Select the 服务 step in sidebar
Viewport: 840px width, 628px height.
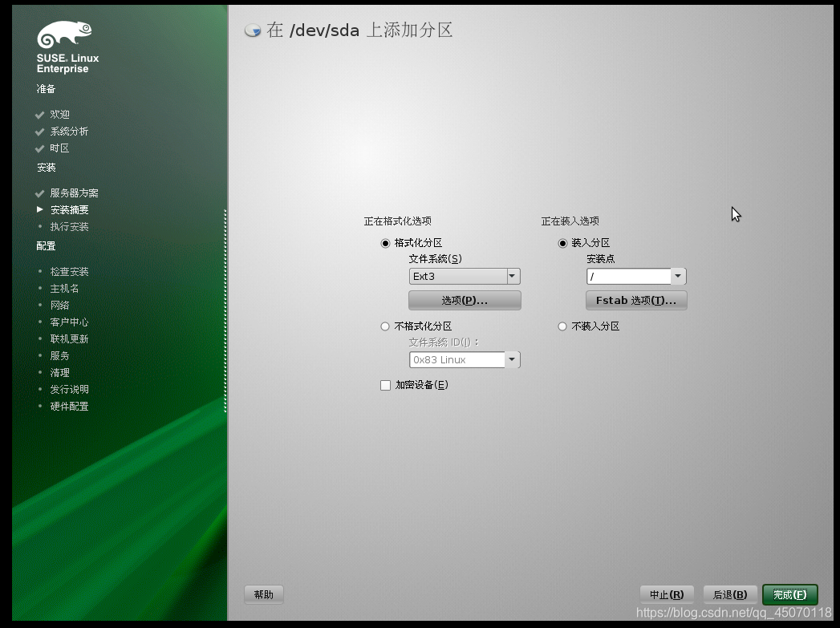(x=59, y=355)
